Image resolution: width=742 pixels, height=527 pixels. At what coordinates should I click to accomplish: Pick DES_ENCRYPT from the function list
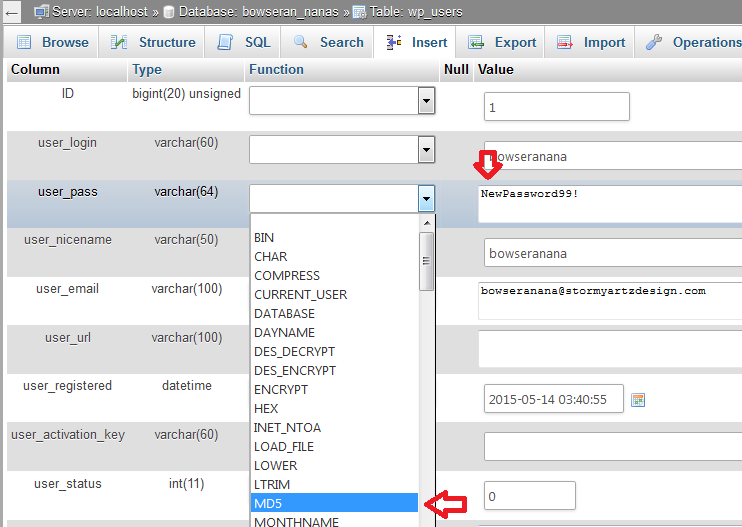click(334, 370)
